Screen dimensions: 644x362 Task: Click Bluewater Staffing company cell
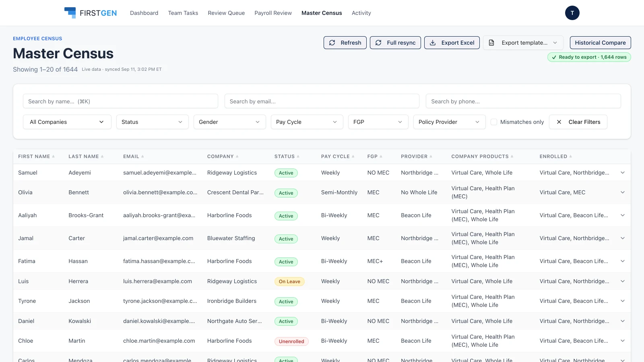(231, 238)
